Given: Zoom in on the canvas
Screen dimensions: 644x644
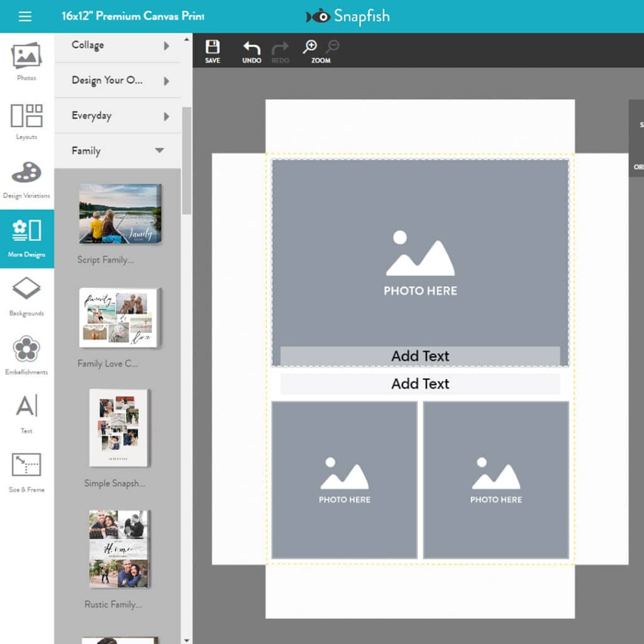Looking at the screenshot, I should tap(311, 46).
